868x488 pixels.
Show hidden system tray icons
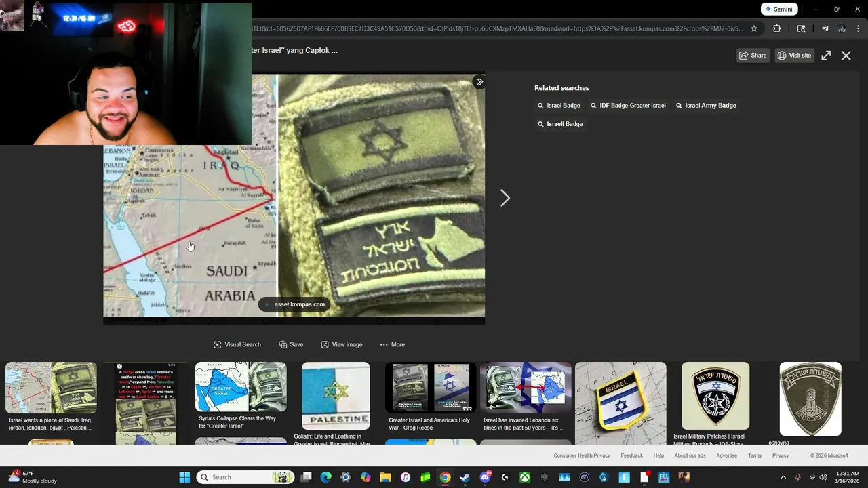tap(783, 477)
